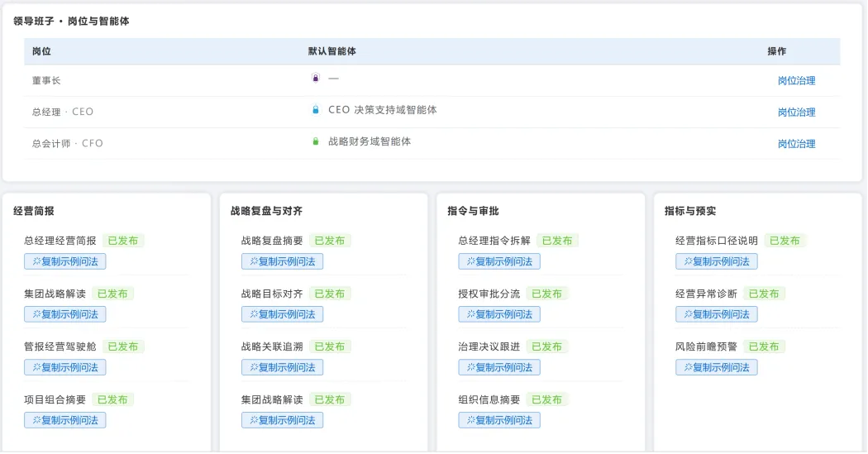Copy example question for 总经理指令拆解
The width and height of the screenshot is (868, 454).
point(499,261)
